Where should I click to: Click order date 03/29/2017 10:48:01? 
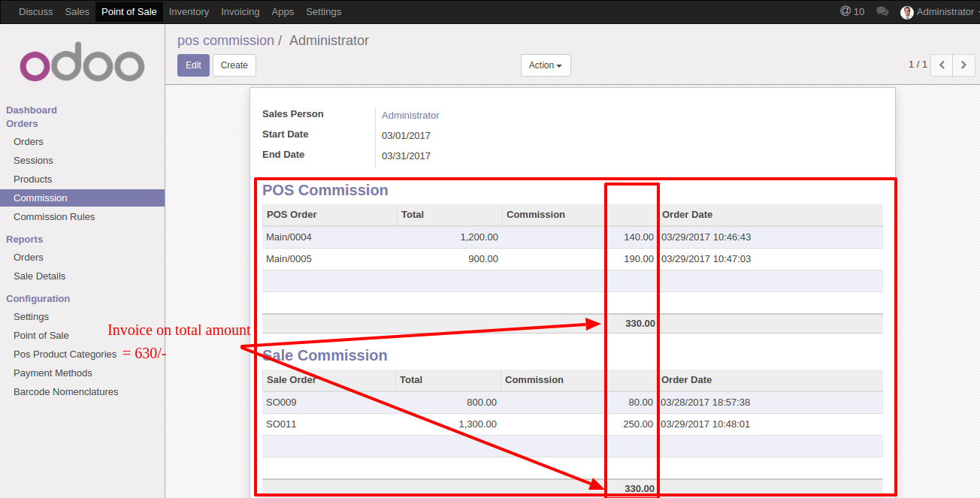(706, 424)
